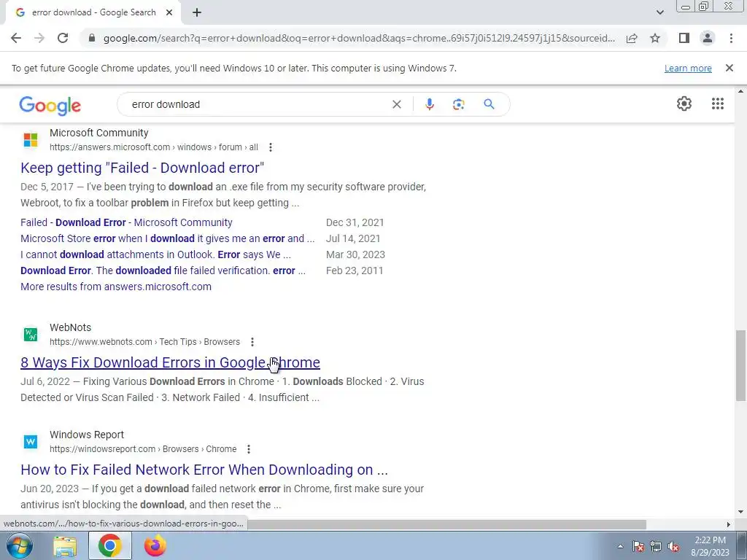Click into the search field with 'error download'
Viewport: 747px width, 560px height.
click(x=258, y=104)
